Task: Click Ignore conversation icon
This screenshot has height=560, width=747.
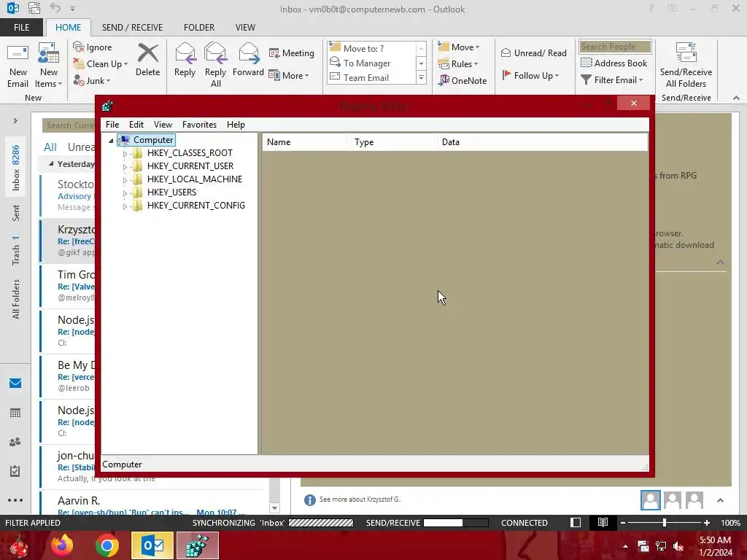Action: coord(93,47)
